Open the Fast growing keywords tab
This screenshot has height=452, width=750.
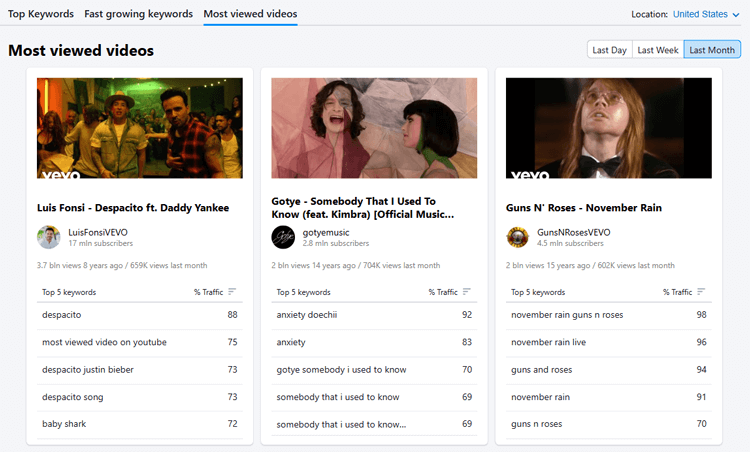pyautogui.click(x=138, y=14)
